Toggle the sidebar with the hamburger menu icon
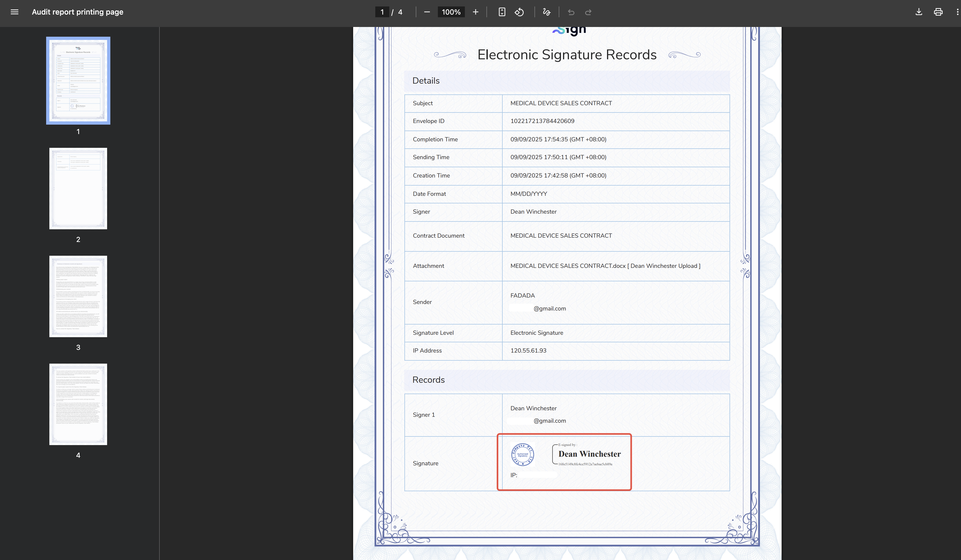Screen dimensions: 961x560 point(15,12)
